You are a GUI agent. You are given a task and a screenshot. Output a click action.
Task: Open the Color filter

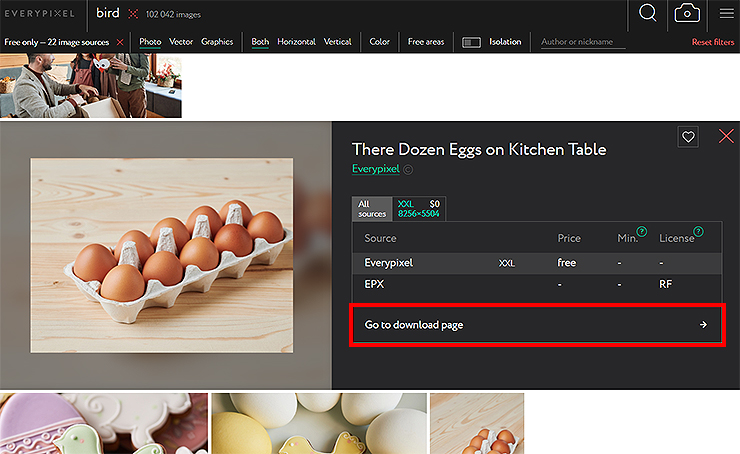(x=379, y=42)
